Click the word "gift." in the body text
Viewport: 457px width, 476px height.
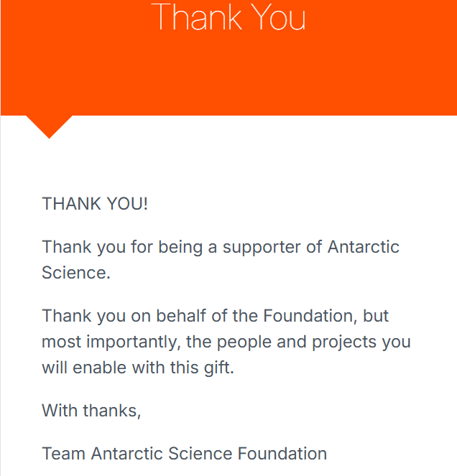click(x=216, y=368)
